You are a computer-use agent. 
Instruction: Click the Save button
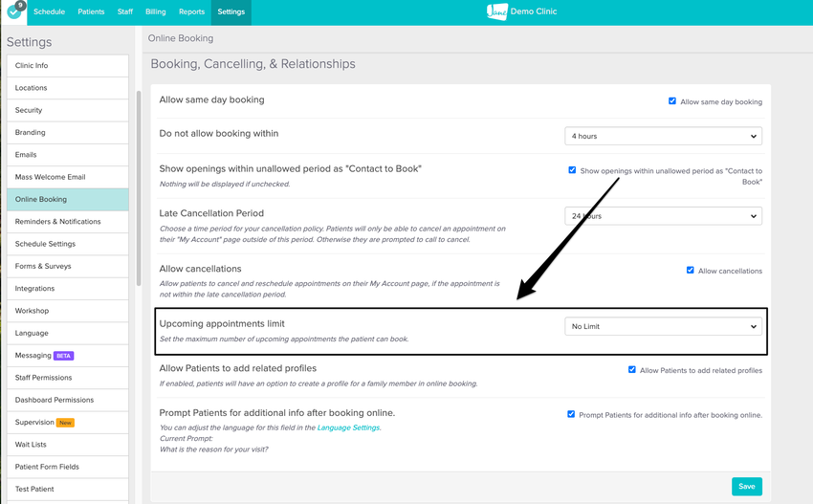click(747, 487)
